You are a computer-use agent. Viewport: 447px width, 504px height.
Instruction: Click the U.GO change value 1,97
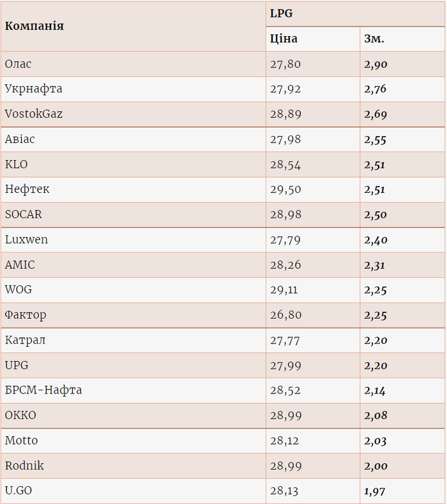[375, 491]
